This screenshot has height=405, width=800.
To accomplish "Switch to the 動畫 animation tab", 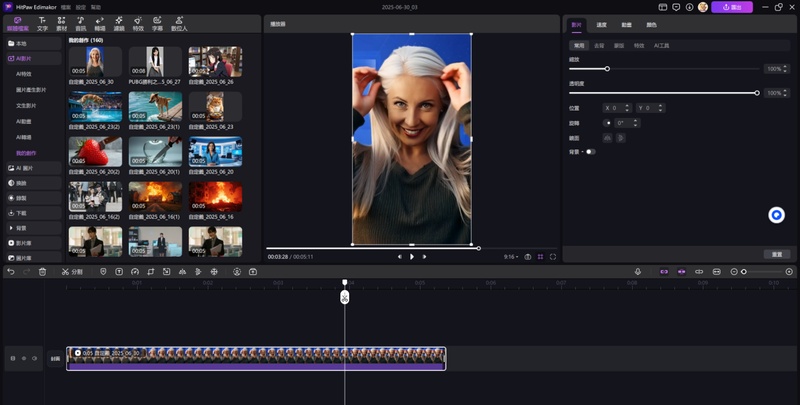I will pyautogui.click(x=627, y=25).
